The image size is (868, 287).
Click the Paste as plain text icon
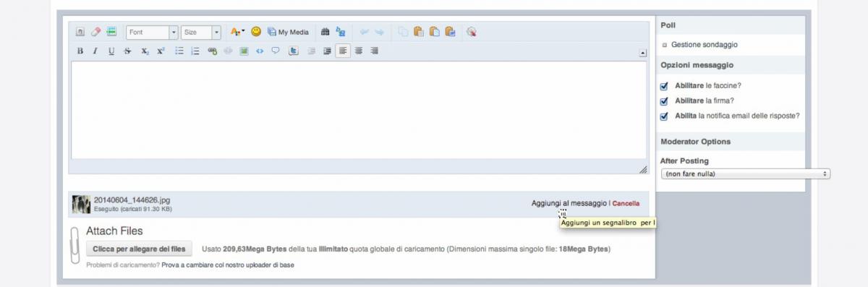pyautogui.click(x=435, y=32)
